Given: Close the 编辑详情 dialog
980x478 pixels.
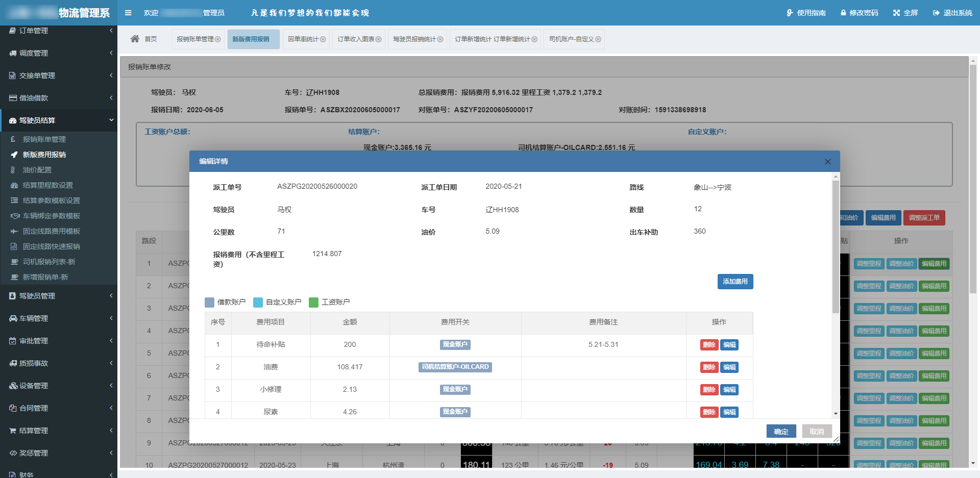Looking at the screenshot, I should click(828, 162).
